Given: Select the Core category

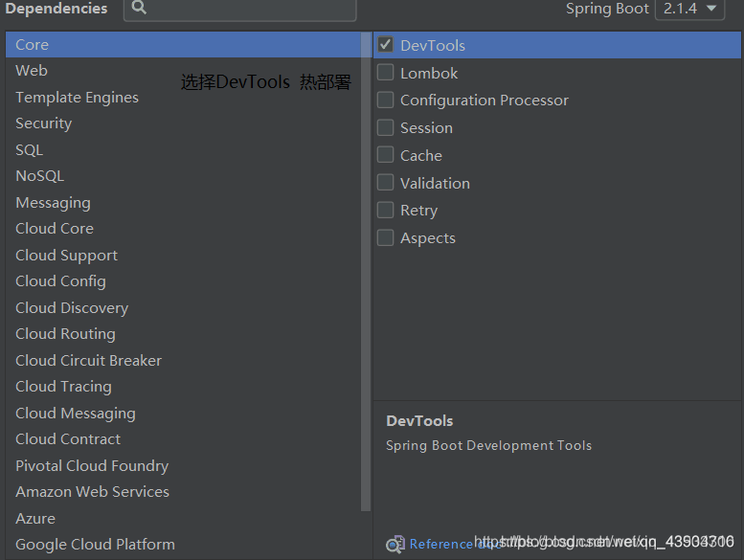Looking at the screenshot, I should pos(183,45).
